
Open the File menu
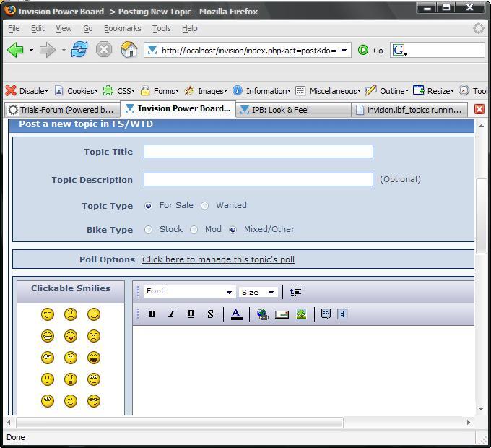pos(14,28)
